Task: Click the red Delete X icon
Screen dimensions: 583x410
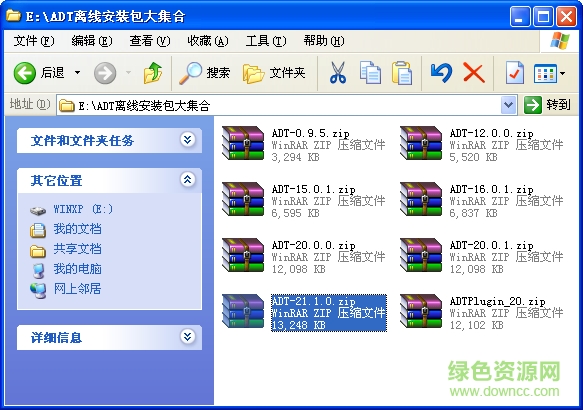Action: [474, 72]
